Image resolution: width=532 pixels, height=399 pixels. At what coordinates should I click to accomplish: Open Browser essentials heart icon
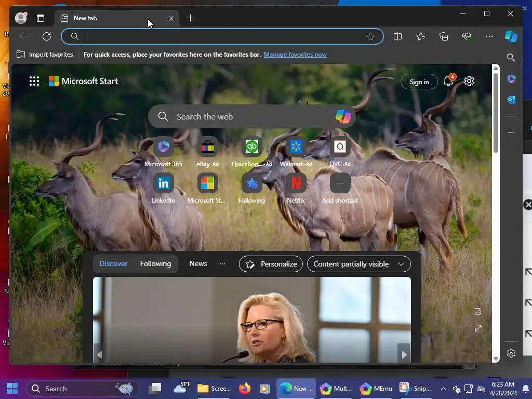tap(467, 36)
